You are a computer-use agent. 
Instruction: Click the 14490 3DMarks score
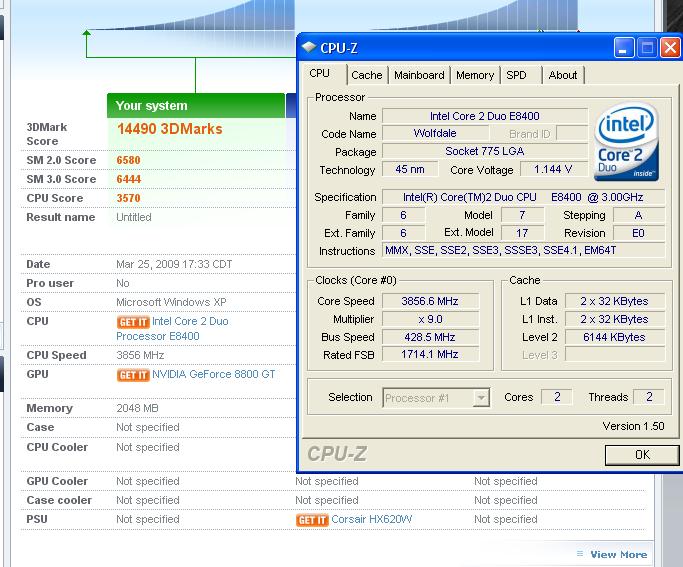(x=170, y=129)
